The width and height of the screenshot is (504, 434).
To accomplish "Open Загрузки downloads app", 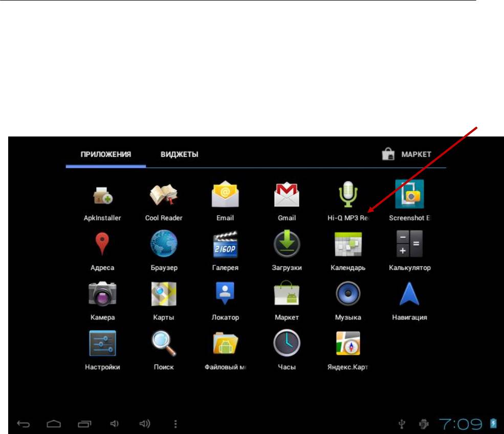I will point(287,245).
